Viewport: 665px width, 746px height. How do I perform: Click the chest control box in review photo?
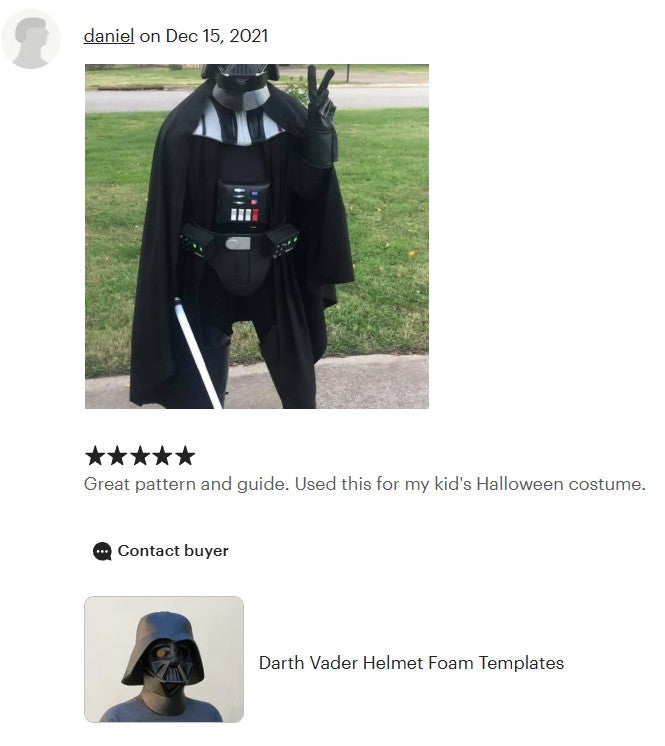click(243, 204)
